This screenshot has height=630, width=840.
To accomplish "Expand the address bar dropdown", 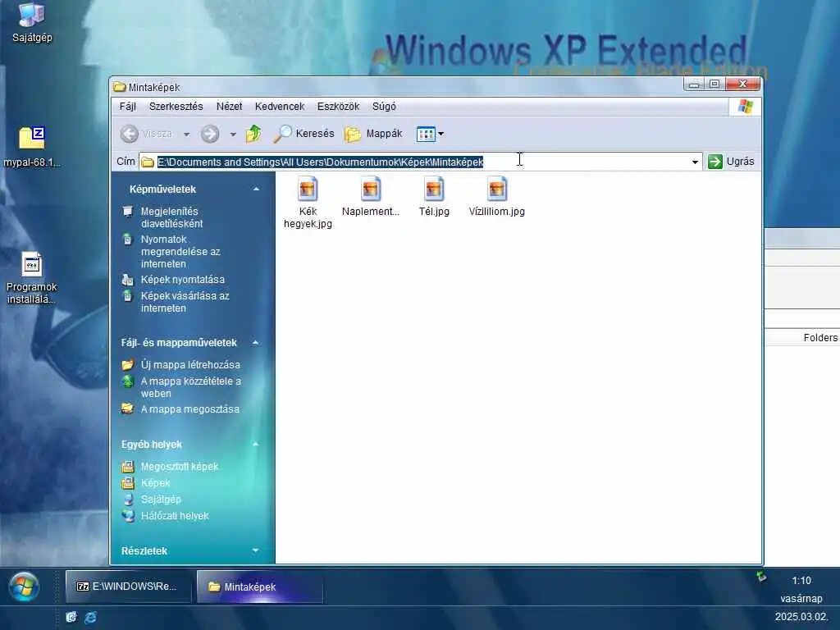I will coord(695,162).
